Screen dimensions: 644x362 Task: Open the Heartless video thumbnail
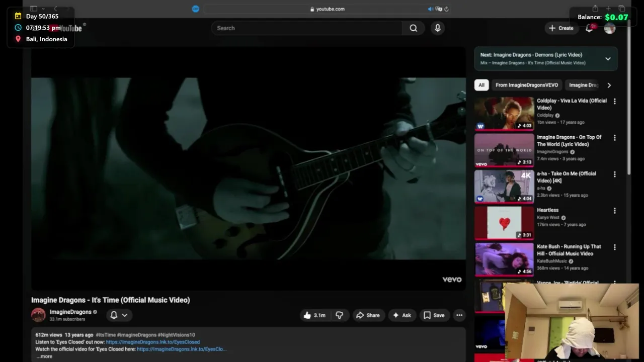coord(504,223)
